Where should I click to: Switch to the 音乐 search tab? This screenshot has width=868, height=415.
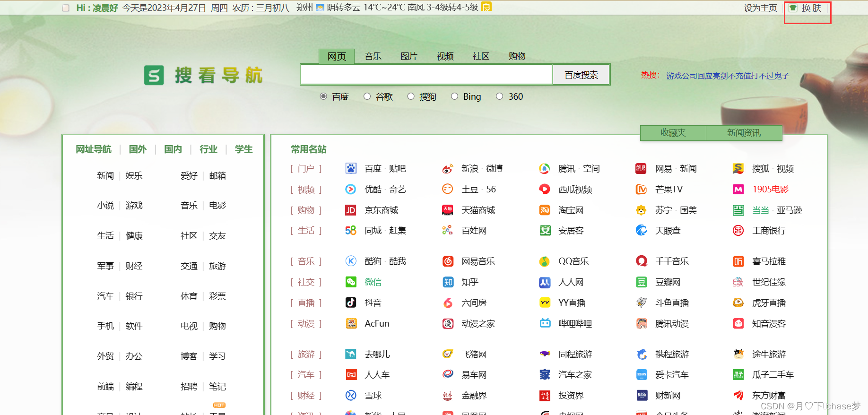tap(373, 56)
